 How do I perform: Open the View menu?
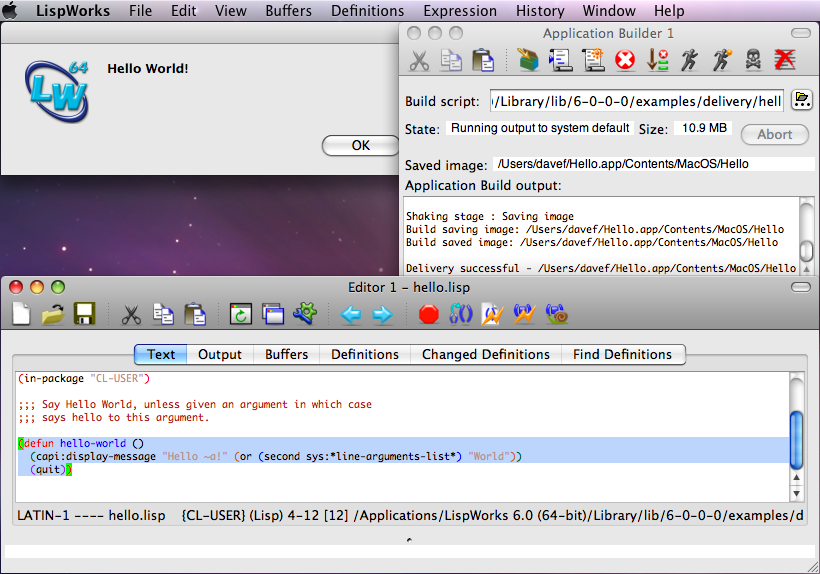point(231,10)
